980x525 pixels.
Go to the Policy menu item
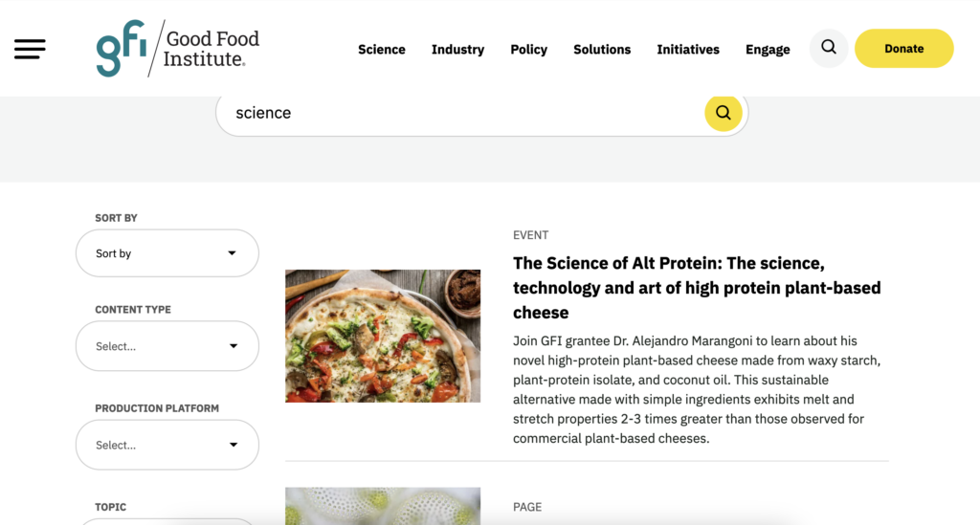pos(528,50)
